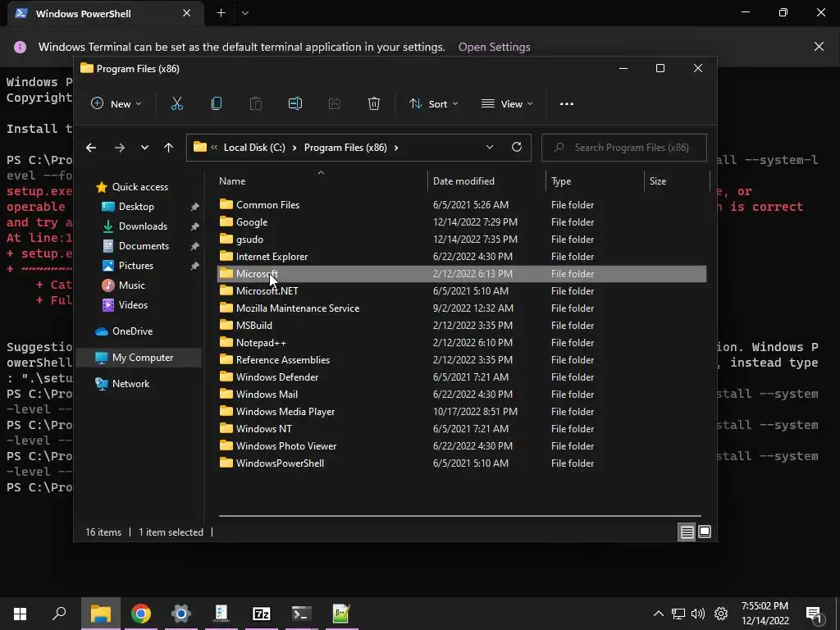Switch to details view icon in status bar
The height and width of the screenshot is (630, 840).
[687, 532]
